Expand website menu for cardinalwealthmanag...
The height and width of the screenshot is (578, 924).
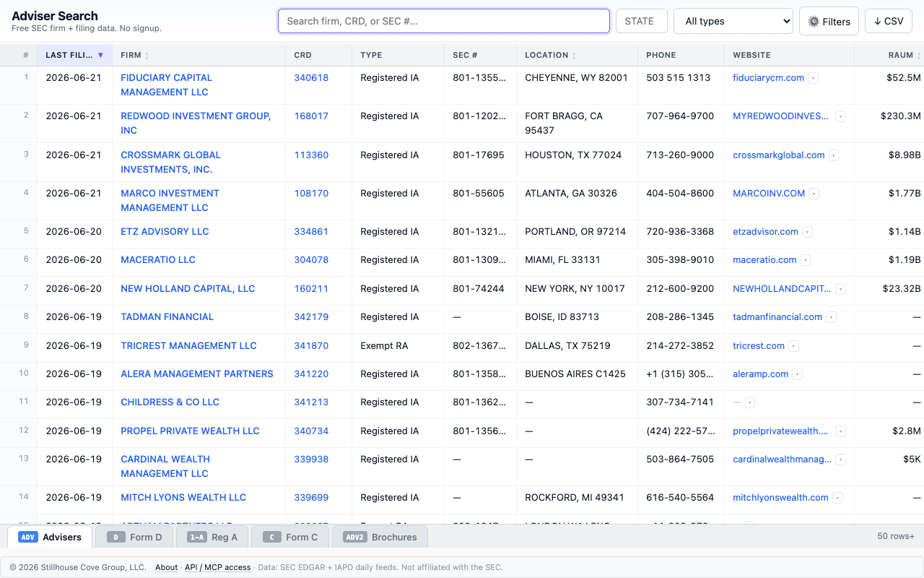(840, 460)
